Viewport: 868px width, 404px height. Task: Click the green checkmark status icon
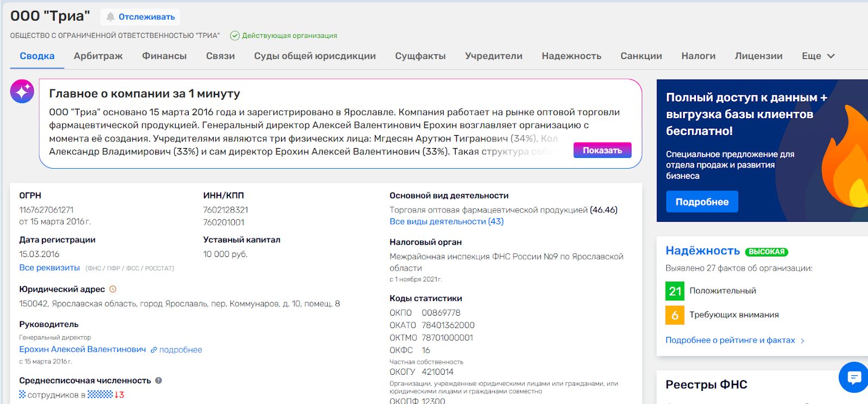coord(235,36)
